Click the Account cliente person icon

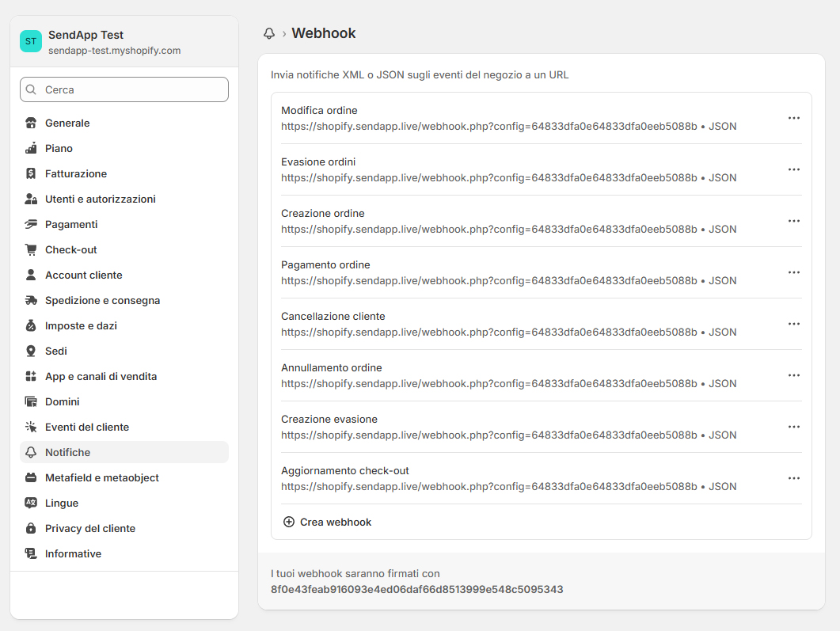tap(31, 275)
